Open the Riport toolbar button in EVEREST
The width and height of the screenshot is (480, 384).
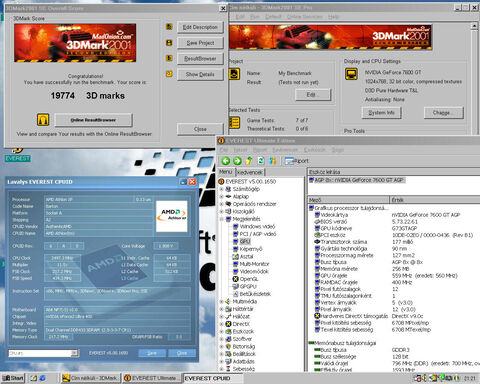[x=296, y=161]
